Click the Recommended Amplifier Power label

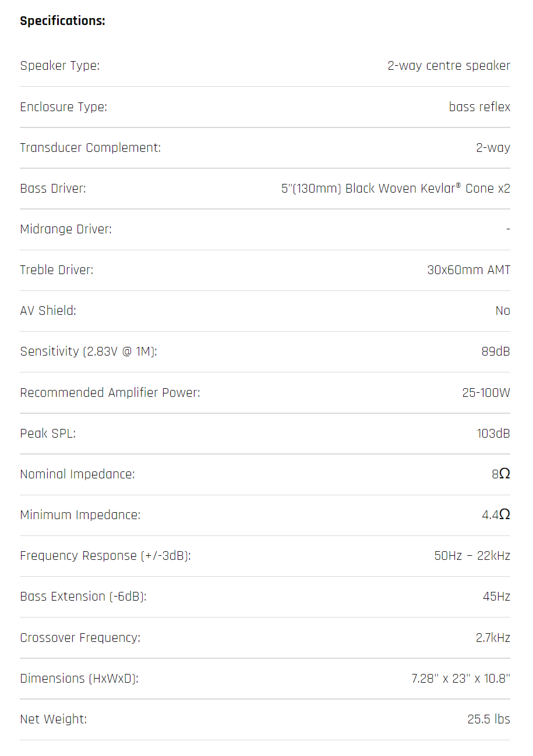click(x=110, y=393)
